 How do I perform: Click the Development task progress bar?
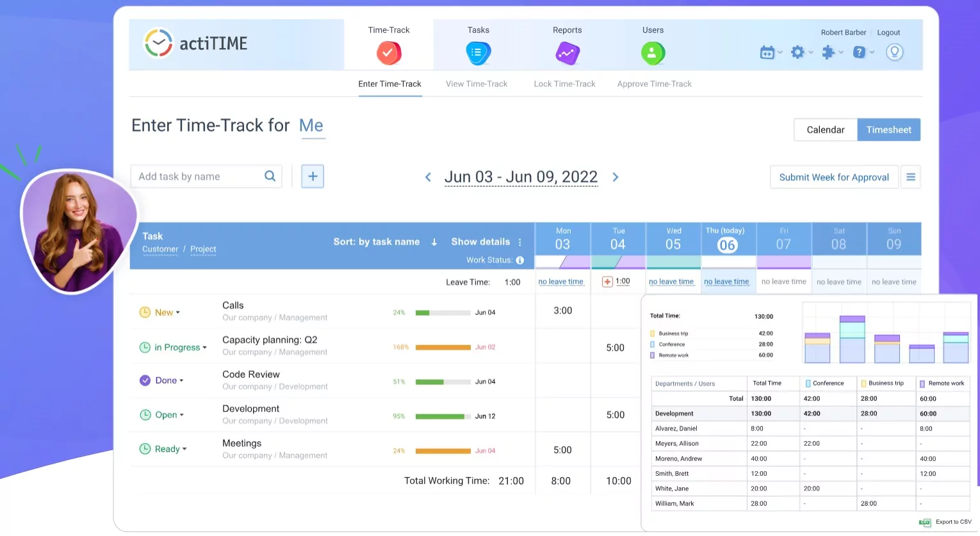(443, 417)
